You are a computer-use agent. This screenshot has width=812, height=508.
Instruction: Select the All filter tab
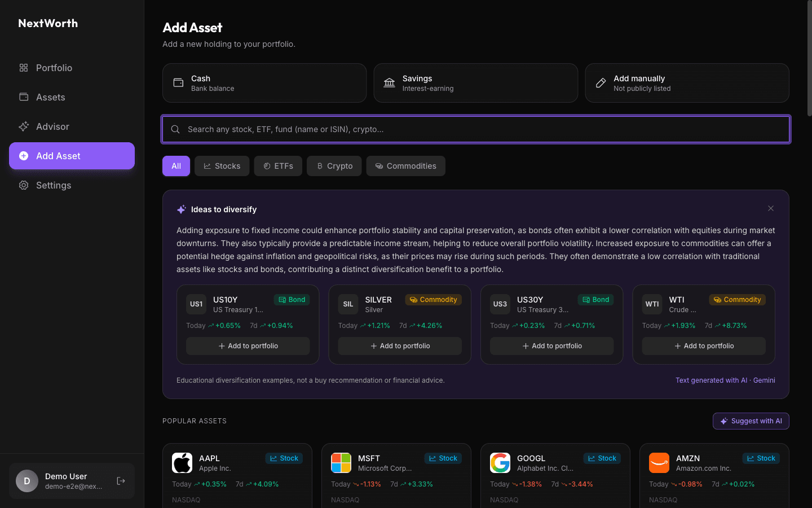pyautogui.click(x=176, y=166)
